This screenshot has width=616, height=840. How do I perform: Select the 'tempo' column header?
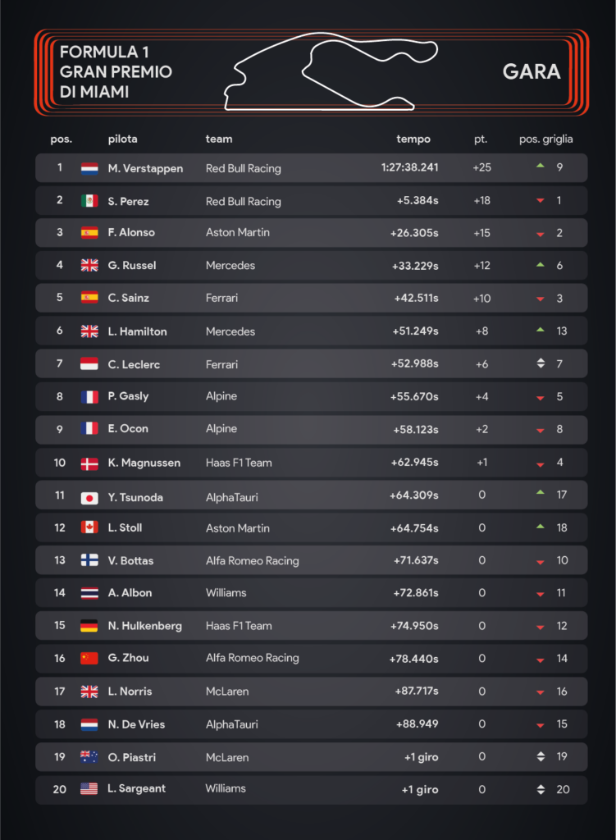(413, 139)
